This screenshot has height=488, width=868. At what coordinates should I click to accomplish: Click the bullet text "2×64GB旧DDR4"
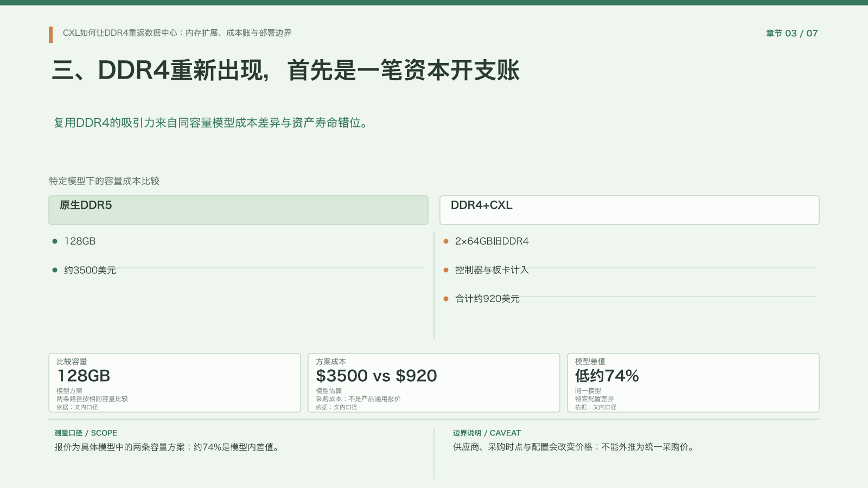492,241
